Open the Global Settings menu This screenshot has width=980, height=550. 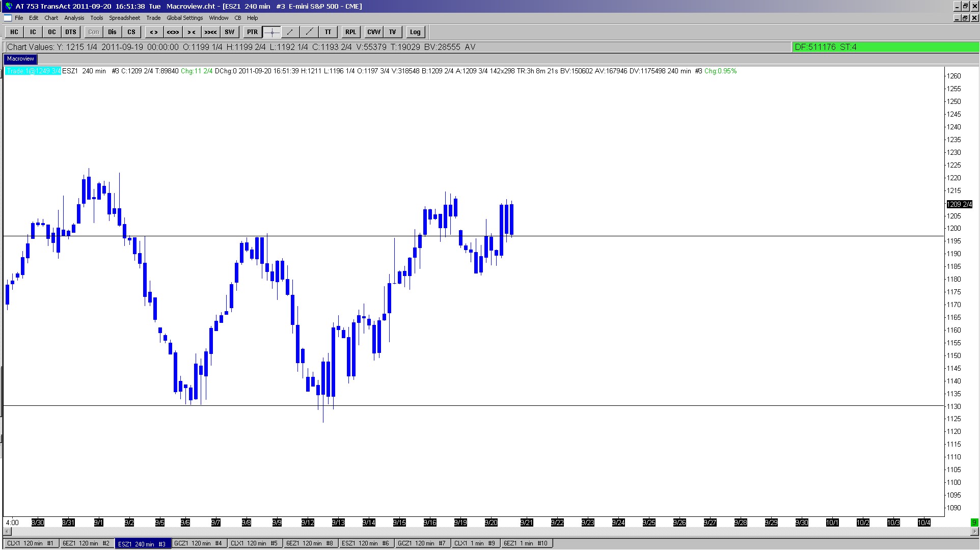pos(184,18)
